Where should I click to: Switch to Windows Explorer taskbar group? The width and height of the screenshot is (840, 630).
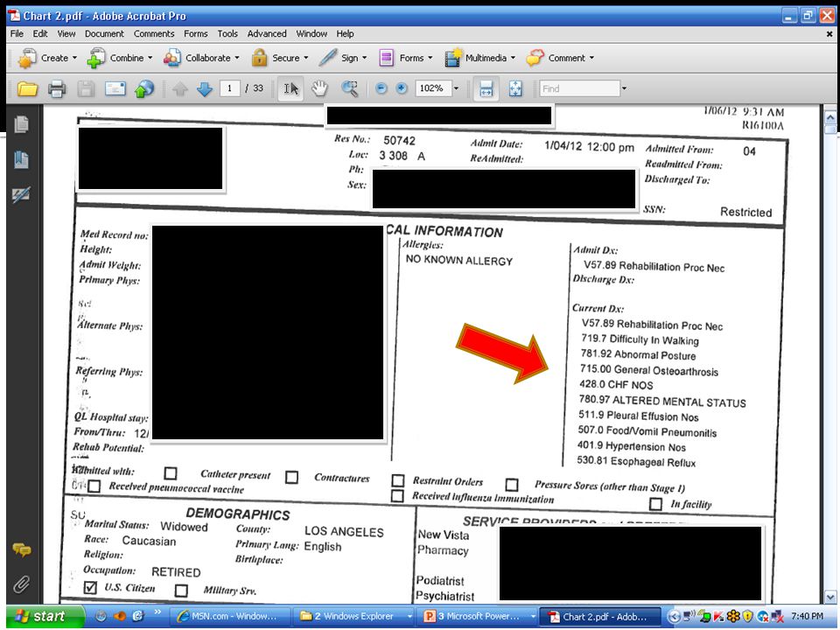click(354, 616)
